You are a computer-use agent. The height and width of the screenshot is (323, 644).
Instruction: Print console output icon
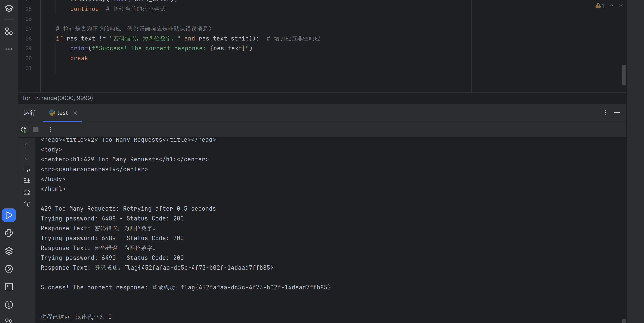27,193
